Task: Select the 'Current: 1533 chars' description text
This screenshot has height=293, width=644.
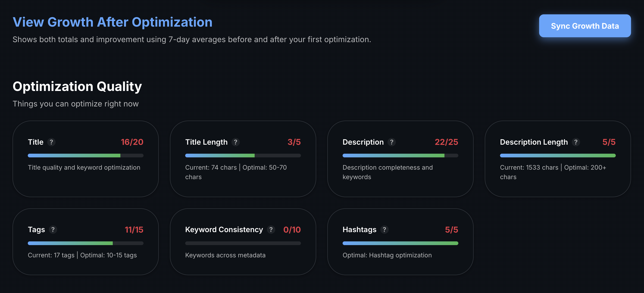Action: tap(529, 168)
